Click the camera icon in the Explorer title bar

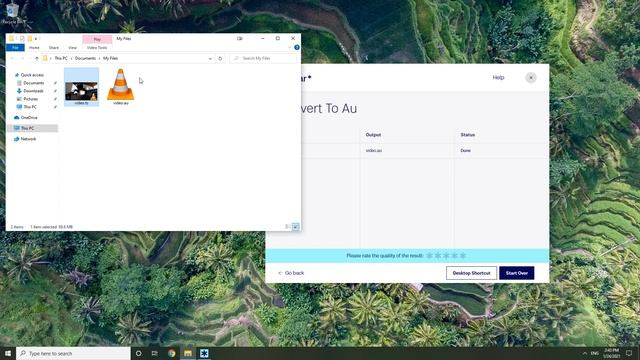tap(240, 38)
